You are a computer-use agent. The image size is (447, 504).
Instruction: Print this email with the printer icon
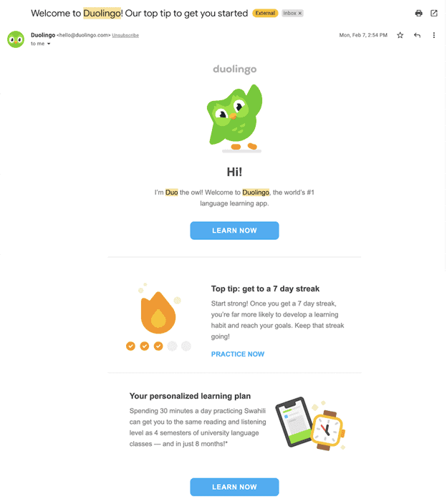[418, 13]
